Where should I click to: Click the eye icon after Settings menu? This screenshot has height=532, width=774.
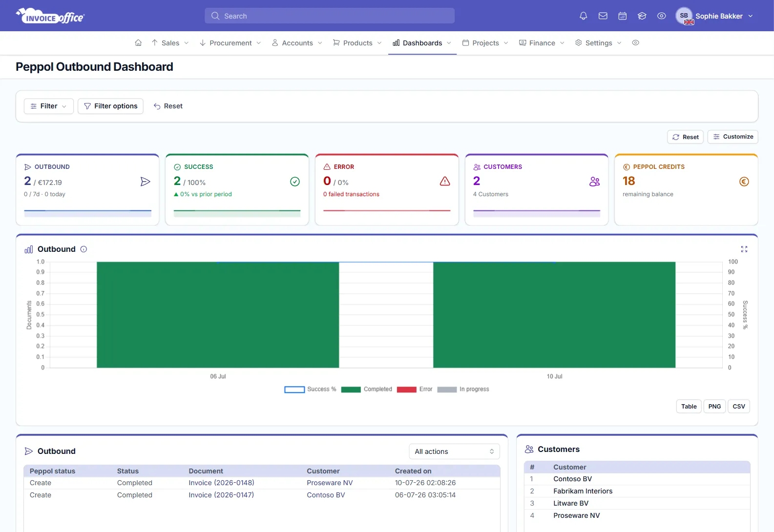pos(635,43)
